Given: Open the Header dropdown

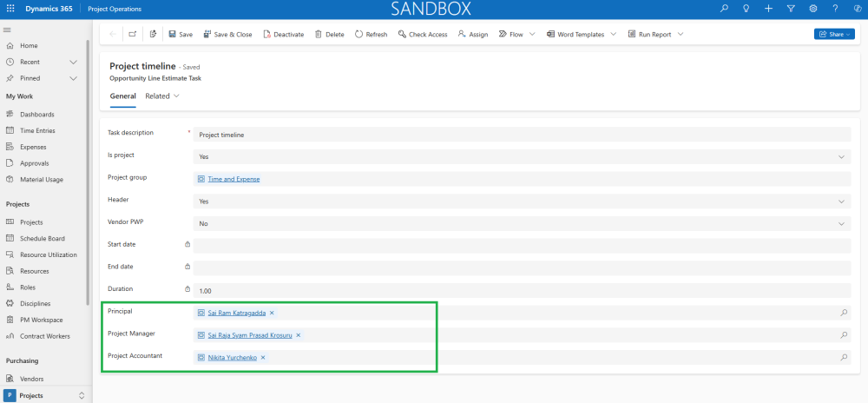Looking at the screenshot, I should click(x=522, y=201).
